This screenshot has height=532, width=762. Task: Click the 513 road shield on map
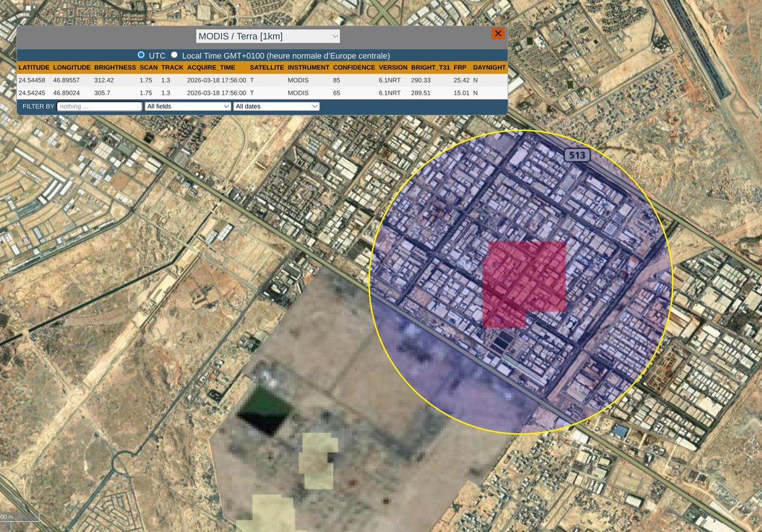click(x=577, y=156)
